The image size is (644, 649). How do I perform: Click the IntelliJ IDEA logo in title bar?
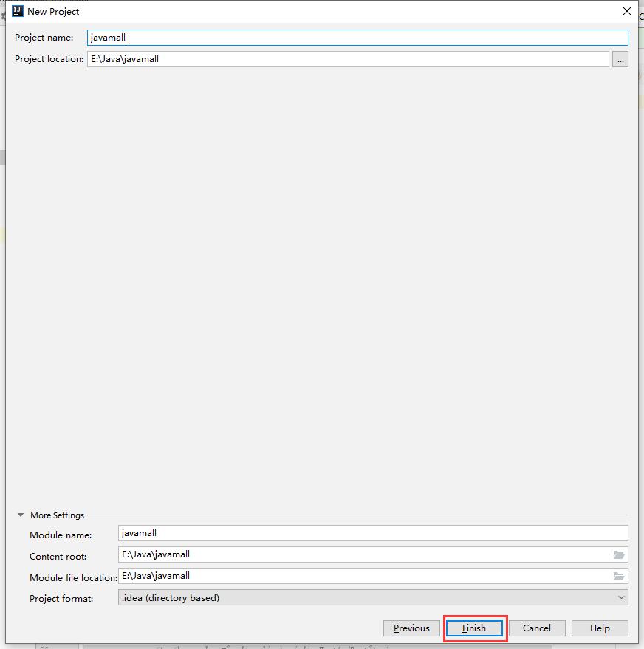[x=18, y=11]
